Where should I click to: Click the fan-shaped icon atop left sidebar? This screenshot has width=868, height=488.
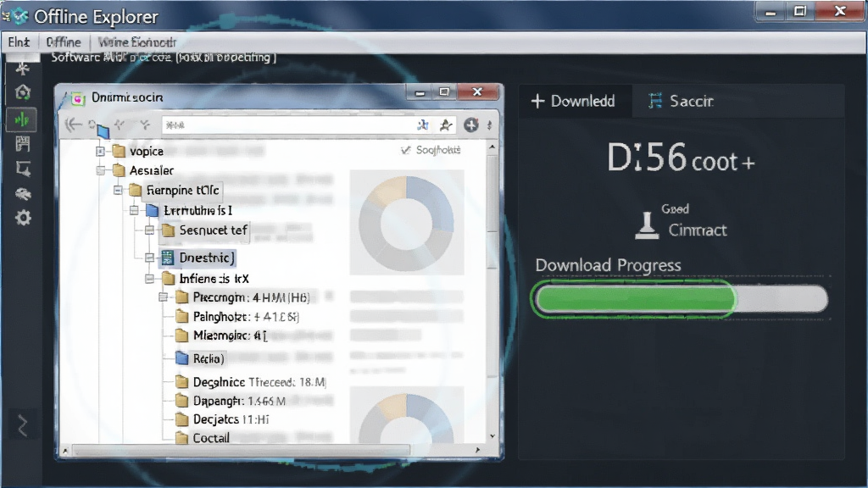click(x=23, y=69)
